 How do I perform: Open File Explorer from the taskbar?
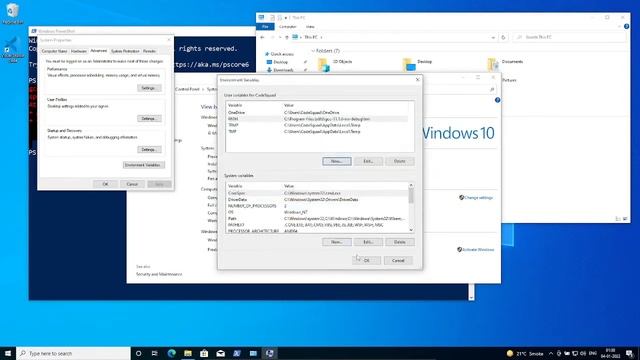188,353
